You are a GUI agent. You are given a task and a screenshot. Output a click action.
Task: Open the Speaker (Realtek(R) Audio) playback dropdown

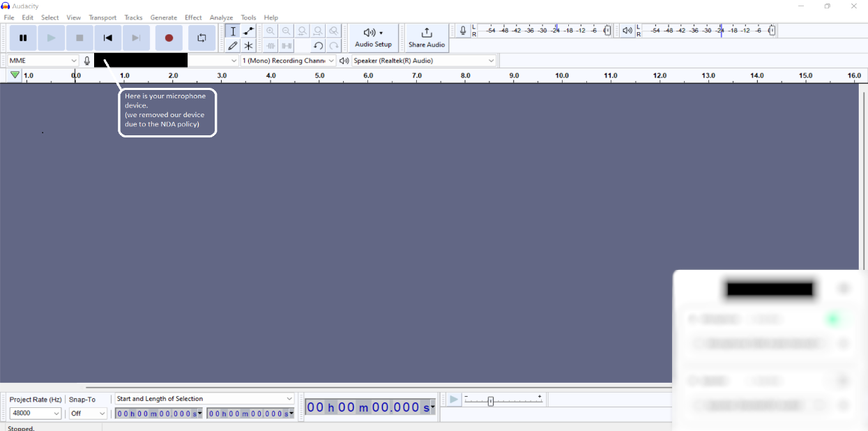(424, 61)
